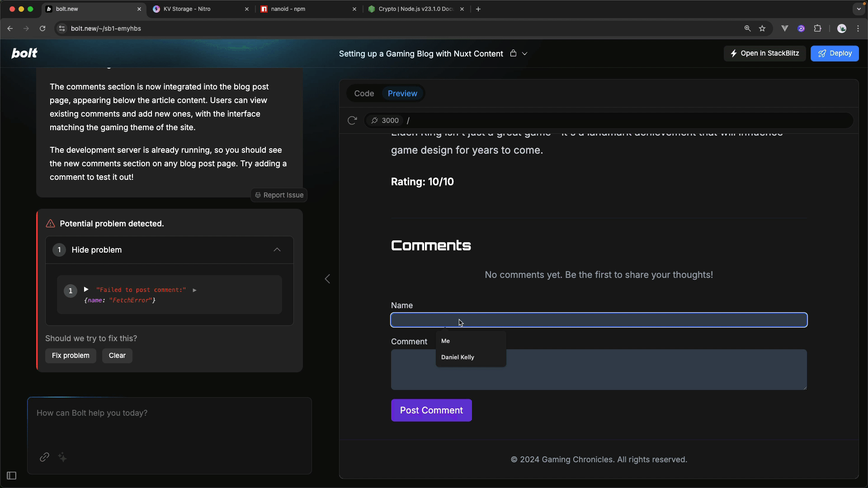This screenshot has width=868, height=488.
Task: Open browser extensions puzzle icon
Action: point(817,28)
